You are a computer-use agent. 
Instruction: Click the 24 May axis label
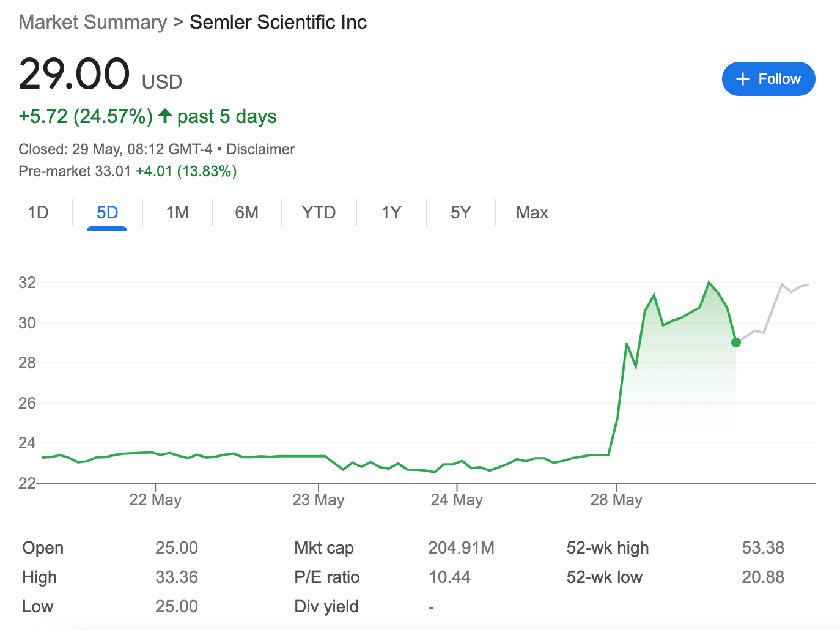click(x=457, y=500)
